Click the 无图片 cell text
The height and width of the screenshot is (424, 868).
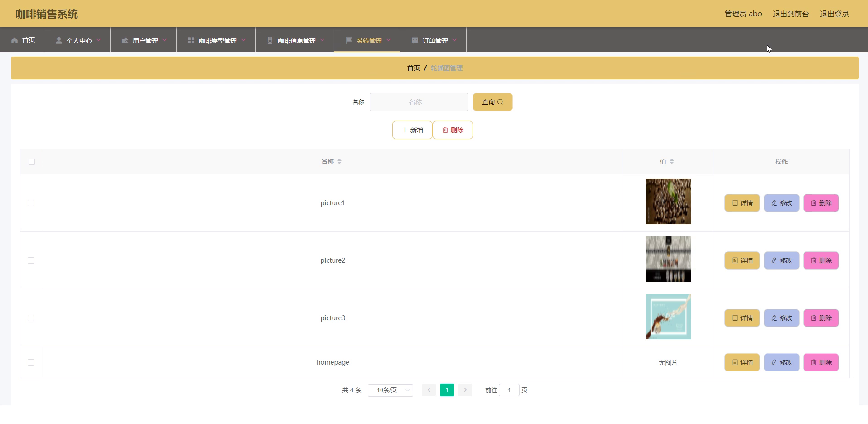point(668,362)
